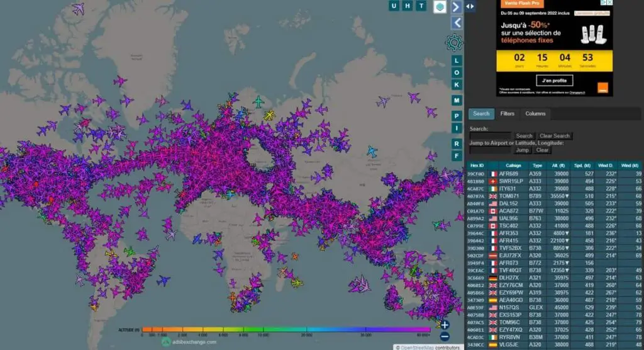The height and width of the screenshot is (350, 644).
Task: Toggle the T map button
Action: (421, 5)
